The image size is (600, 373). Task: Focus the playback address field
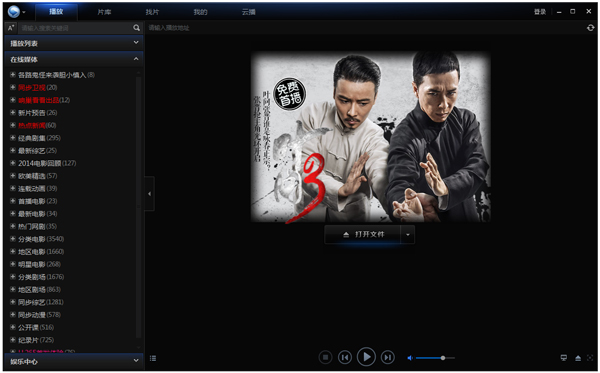pos(365,28)
